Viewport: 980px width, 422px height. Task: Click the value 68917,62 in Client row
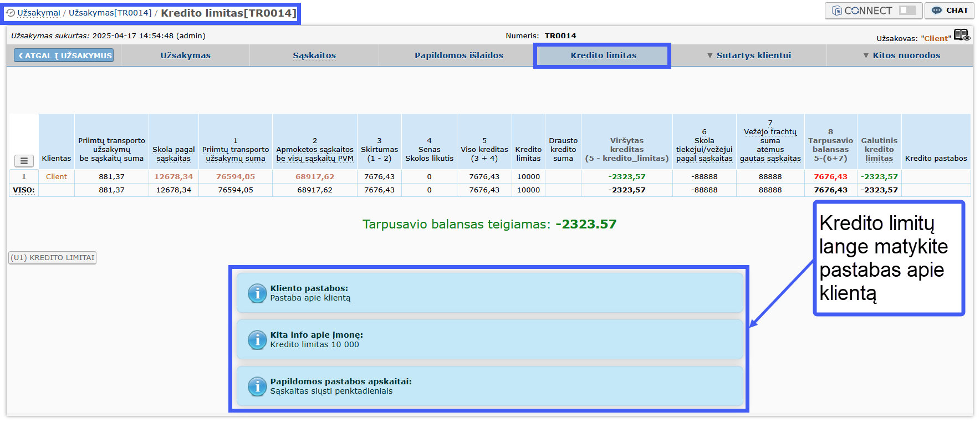315,177
